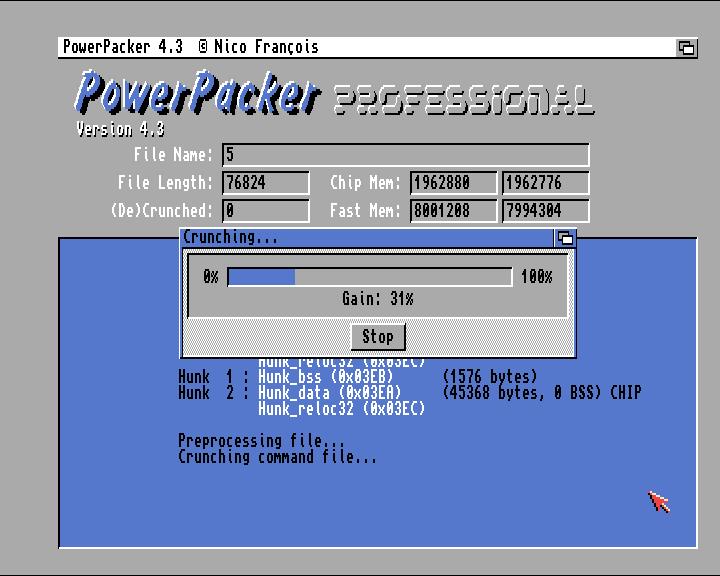Select the Chip Mem box showing 1962776
720x576 pixels.
[545, 183]
